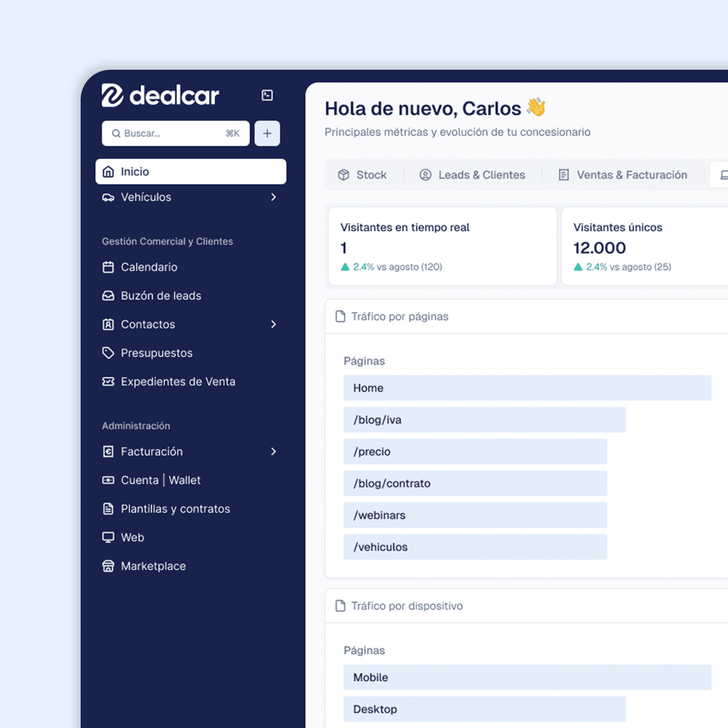Click the dealcar logo
The height and width of the screenshot is (728, 728).
160,95
